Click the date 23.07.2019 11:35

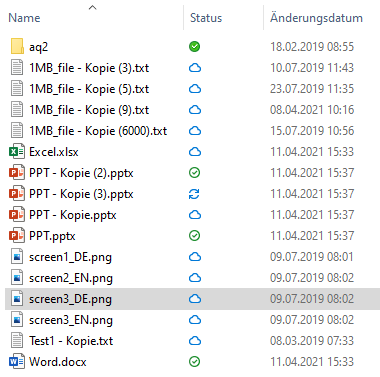click(x=312, y=89)
